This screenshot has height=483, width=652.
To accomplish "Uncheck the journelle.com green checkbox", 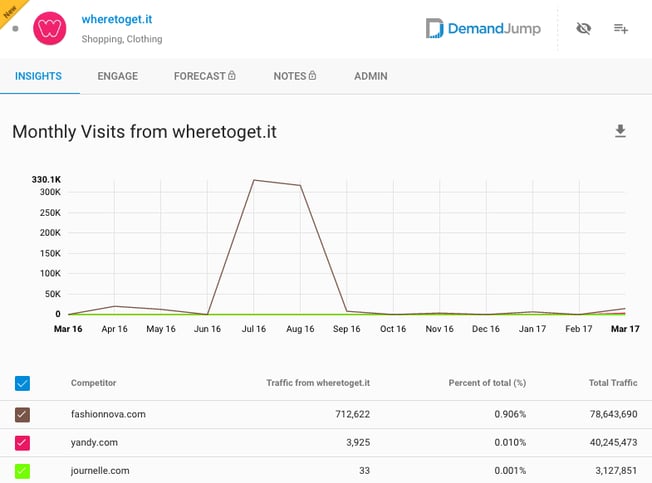I will click(22, 471).
